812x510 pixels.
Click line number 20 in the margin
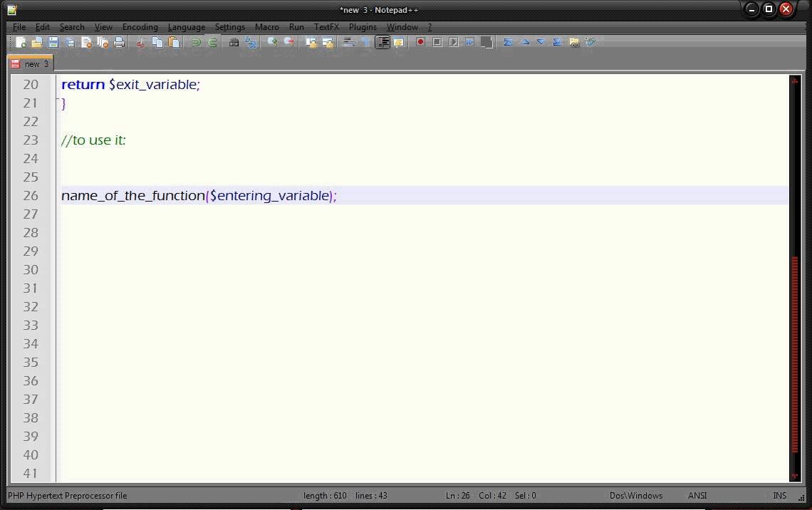click(31, 84)
